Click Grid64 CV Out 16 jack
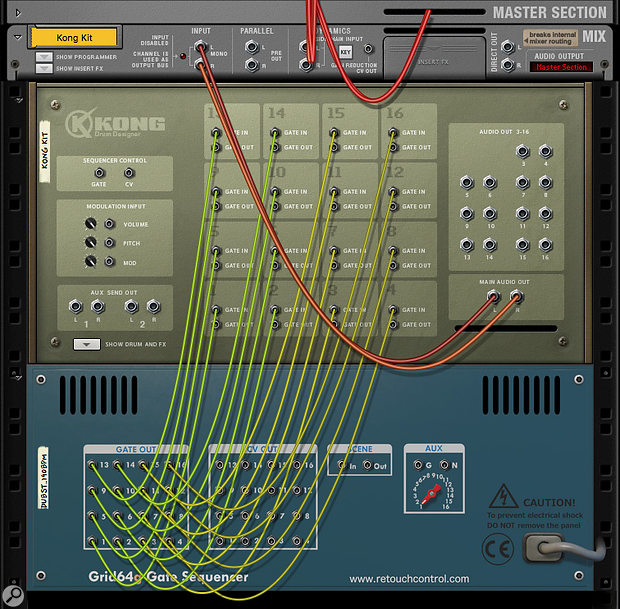 point(297,465)
